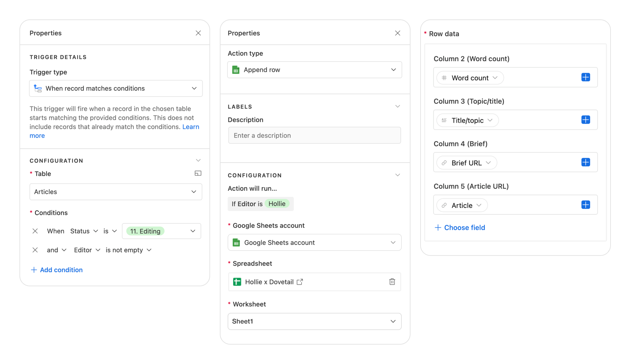Open the Worksheet dropdown showing Sheet1
This screenshot has height=364, width=629.
coord(314,321)
